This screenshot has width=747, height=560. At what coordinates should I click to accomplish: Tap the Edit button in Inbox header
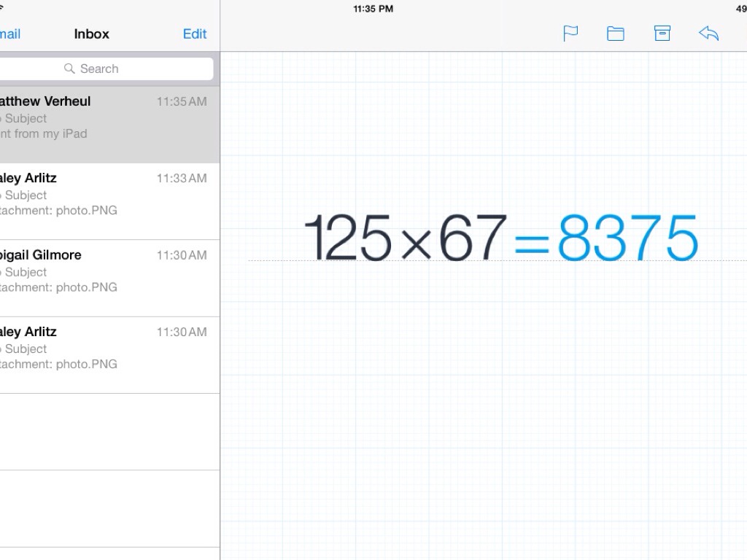(195, 34)
